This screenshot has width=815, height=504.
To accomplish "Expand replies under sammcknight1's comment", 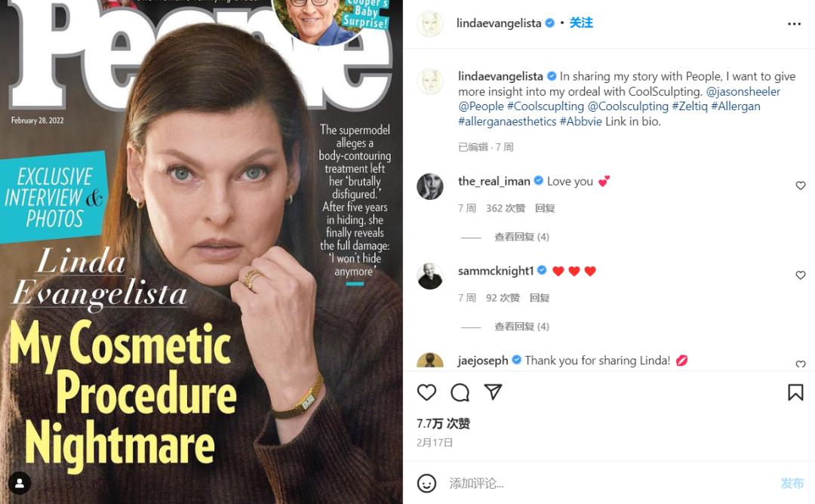I will (521, 327).
